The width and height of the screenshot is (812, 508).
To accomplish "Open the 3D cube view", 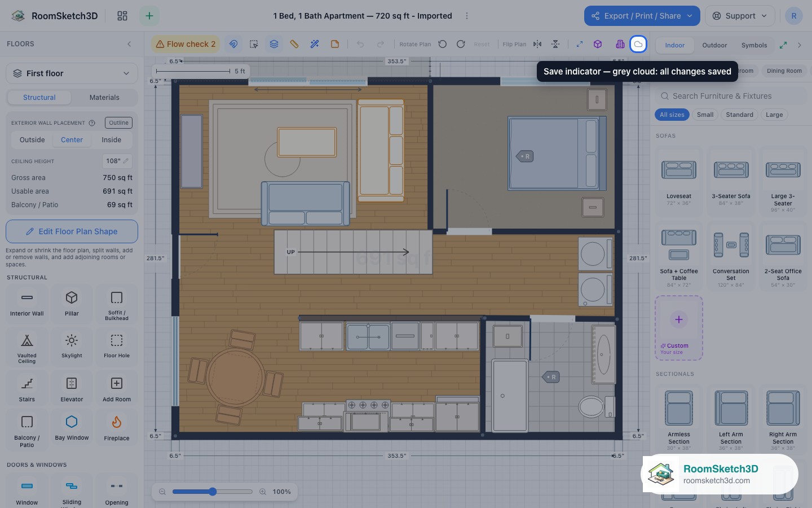I will (x=598, y=44).
